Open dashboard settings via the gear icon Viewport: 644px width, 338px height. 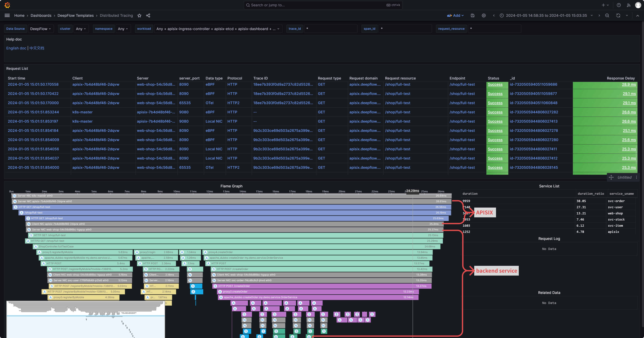point(483,15)
